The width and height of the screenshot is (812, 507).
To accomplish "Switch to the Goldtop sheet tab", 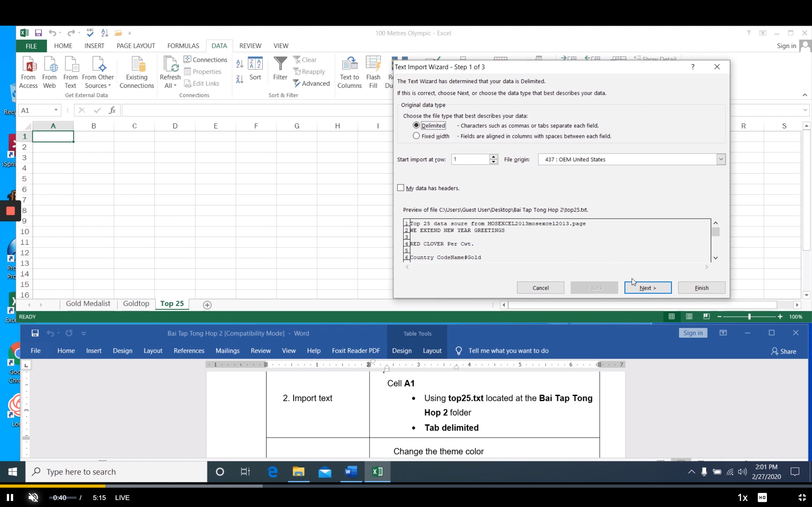I will 136,303.
